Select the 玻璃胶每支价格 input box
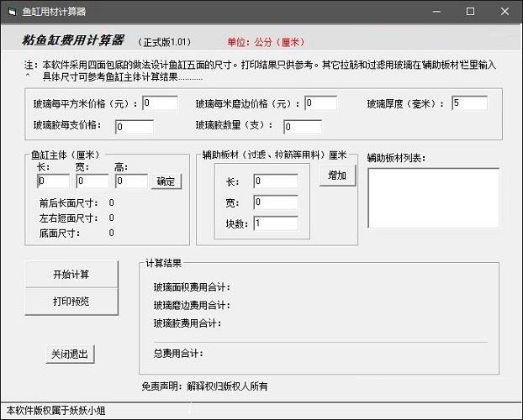Viewport: 523px width, 420px height. (134, 127)
